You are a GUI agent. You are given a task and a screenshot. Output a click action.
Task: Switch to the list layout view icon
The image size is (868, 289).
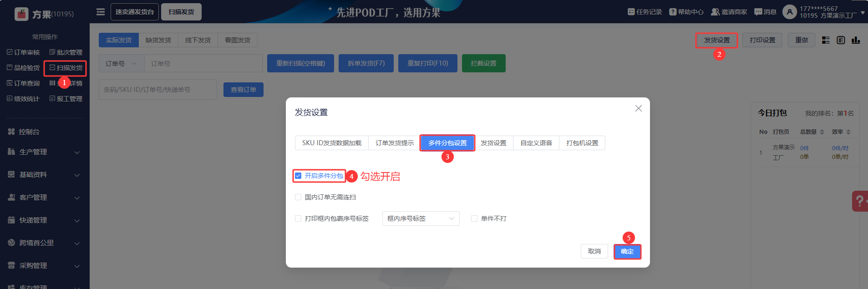(826, 40)
